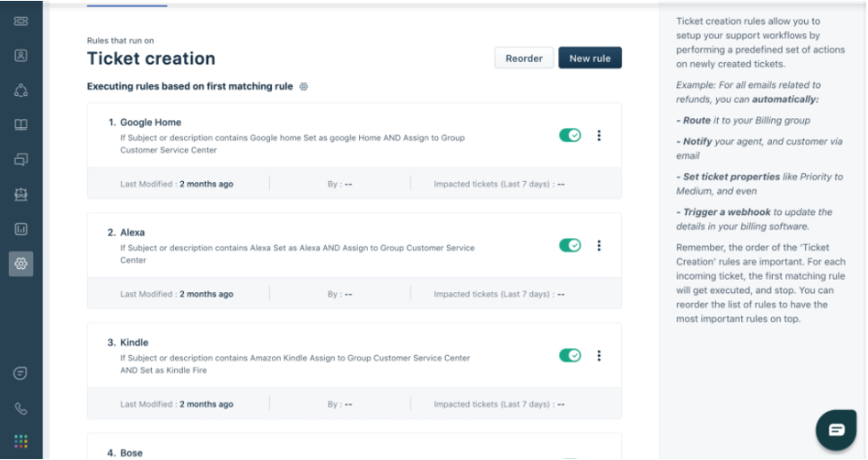Click the Google Home rule description text

[292, 144]
